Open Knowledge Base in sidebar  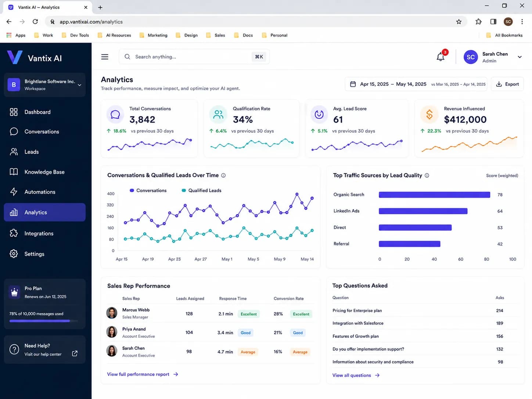coord(45,172)
